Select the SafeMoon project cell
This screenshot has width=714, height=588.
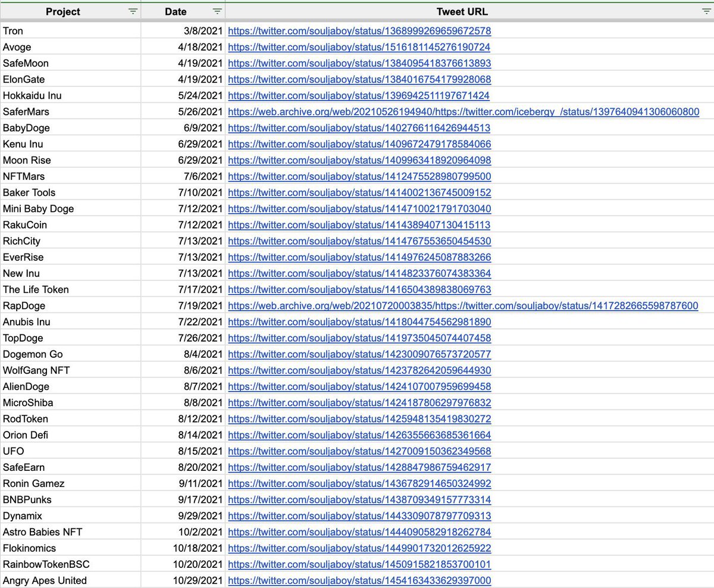click(x=70, y=63)
